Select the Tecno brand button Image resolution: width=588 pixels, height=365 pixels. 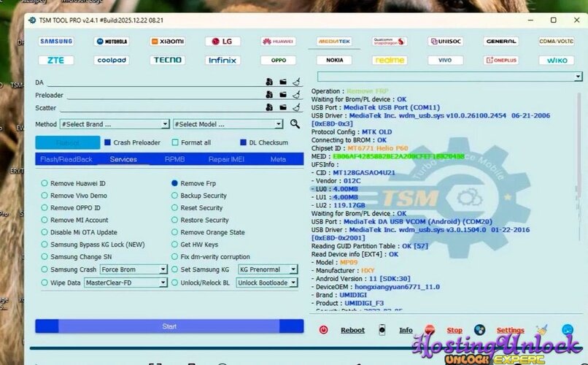tap(167, 60)
